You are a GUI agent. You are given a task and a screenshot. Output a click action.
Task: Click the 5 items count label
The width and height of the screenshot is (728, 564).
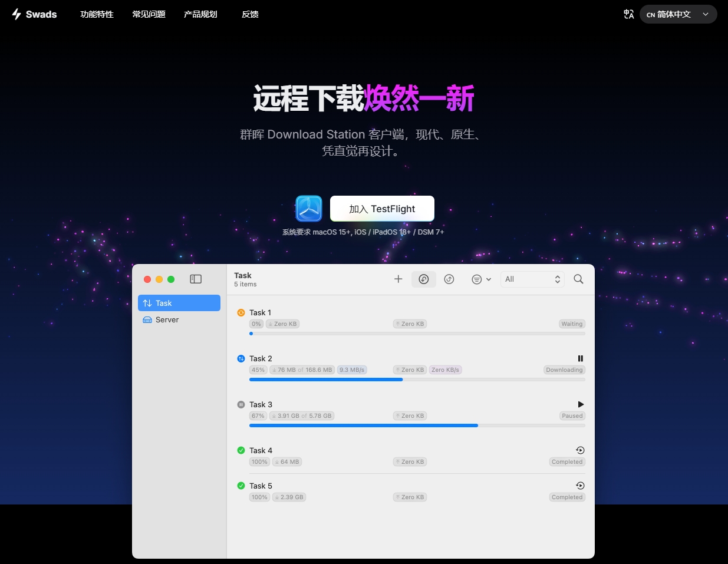pyautogui.click(x=245, y=285)
